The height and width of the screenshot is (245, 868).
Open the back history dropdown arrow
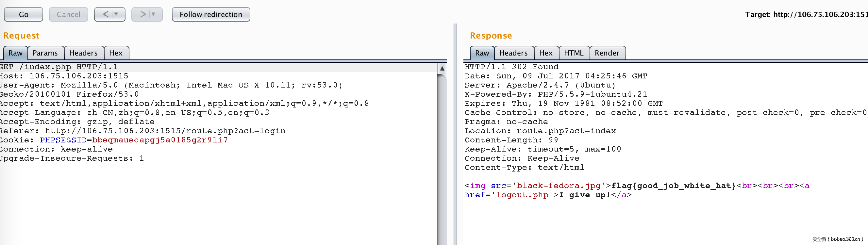point(116,14)
